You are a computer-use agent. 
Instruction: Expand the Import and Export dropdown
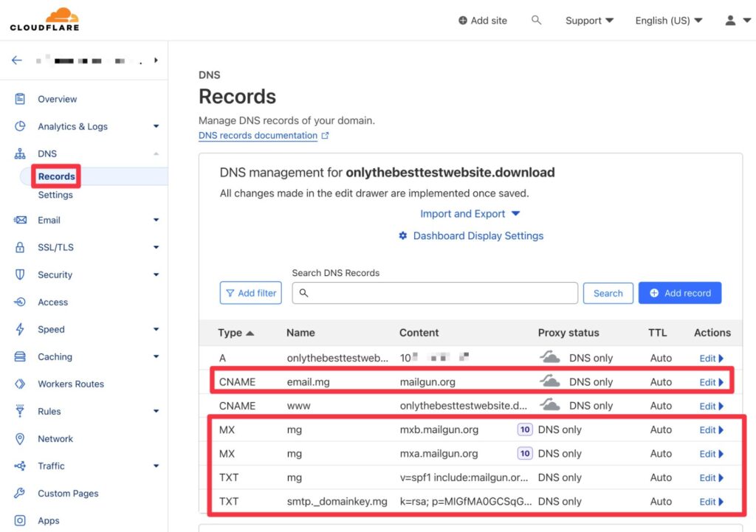pyautogui.click(x=470, y=214)
